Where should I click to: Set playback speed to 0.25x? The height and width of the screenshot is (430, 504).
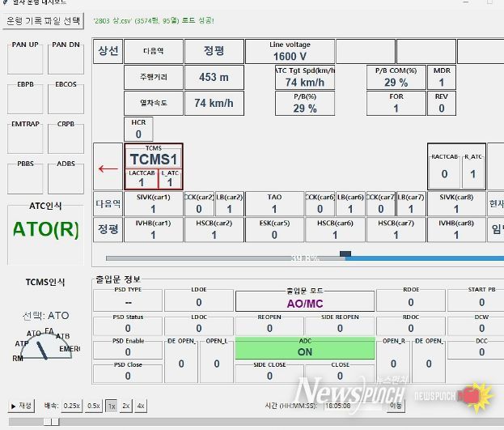click(x=72, y=406)
